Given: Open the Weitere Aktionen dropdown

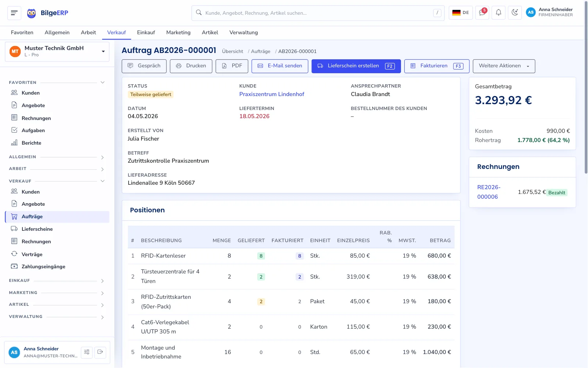Looking at the screenshot, I should (x=504, y=66).
